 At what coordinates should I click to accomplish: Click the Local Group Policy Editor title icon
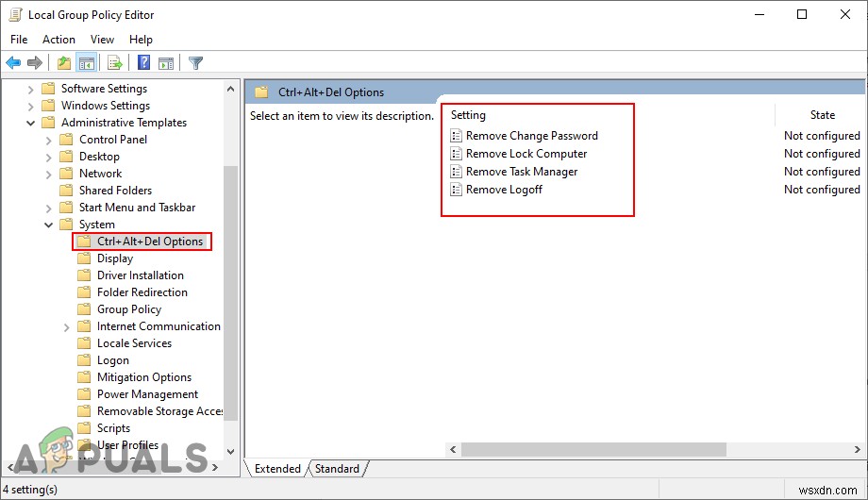(x=15, y=15)
